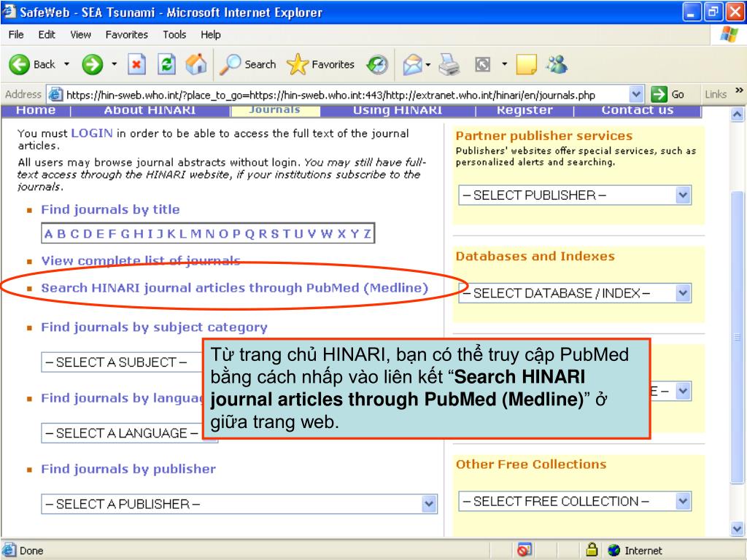This screenshot has width=747, height=560.
Task: Open the Favorites menu in menu bar
Action: pos(127,35)
